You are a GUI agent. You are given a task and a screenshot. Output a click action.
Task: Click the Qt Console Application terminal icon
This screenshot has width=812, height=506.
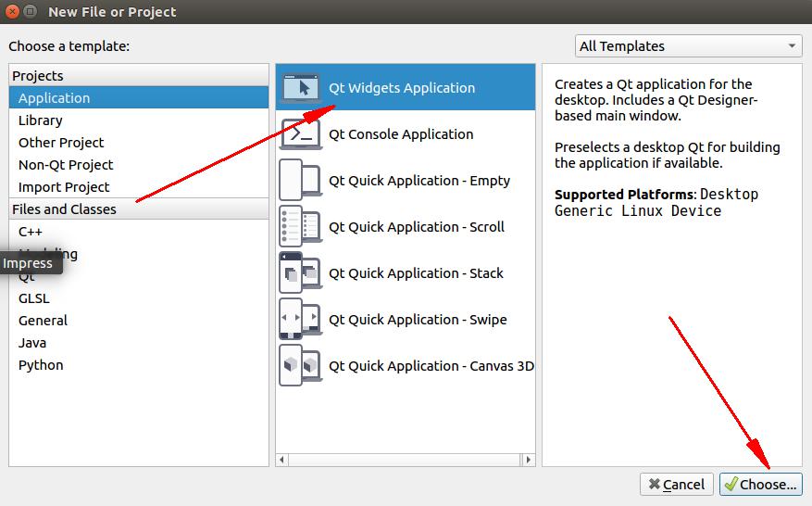[x=300, y=133]
